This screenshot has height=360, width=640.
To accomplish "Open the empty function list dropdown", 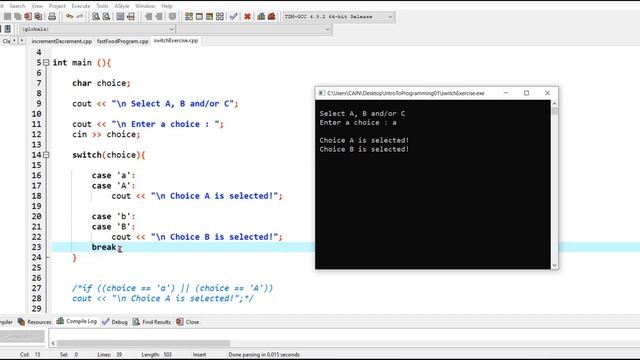I will (x=254, y=29).
